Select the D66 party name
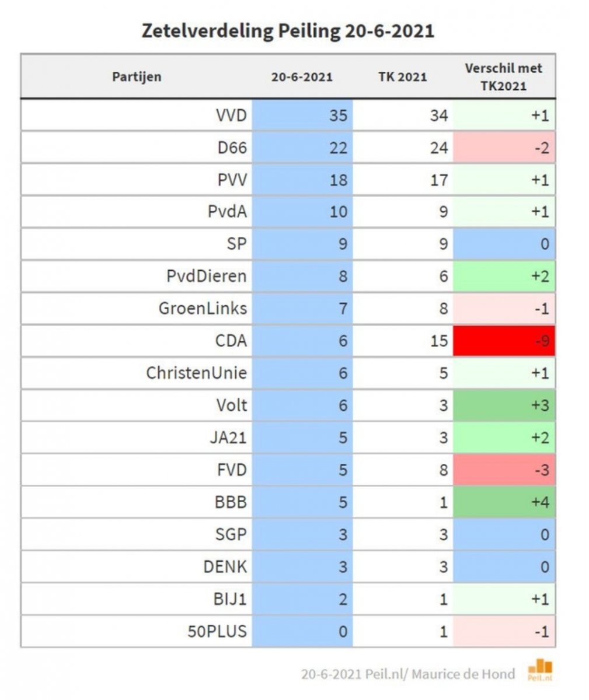 pos(232,148)
